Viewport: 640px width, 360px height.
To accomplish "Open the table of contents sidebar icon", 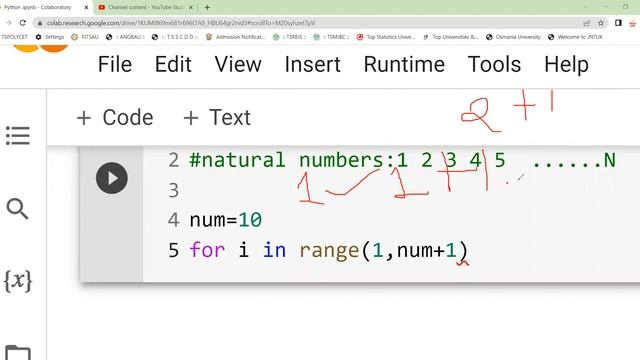I will tap(18, 136).
